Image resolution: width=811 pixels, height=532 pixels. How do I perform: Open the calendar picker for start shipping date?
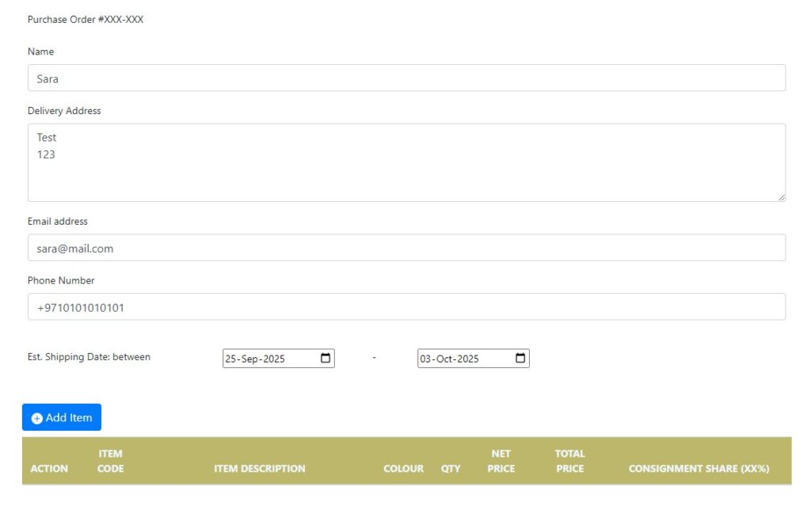(x=326, y=359)
